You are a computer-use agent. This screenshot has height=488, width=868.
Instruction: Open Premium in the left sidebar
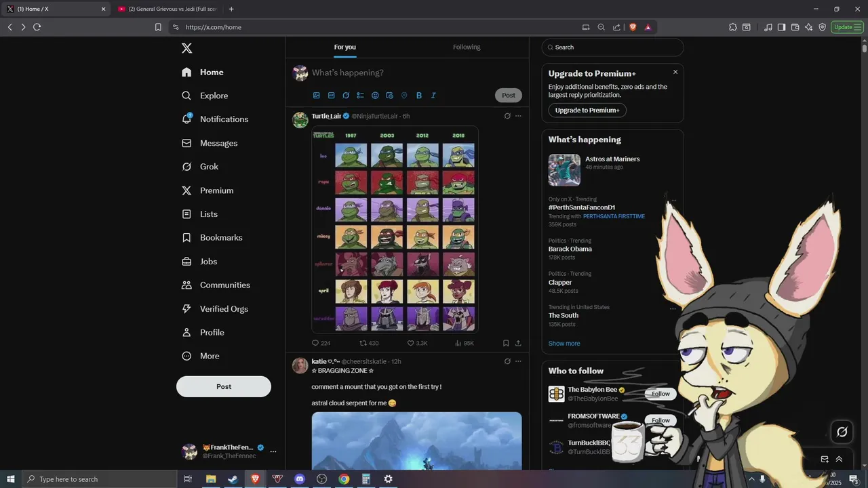(x=208, y=190)
